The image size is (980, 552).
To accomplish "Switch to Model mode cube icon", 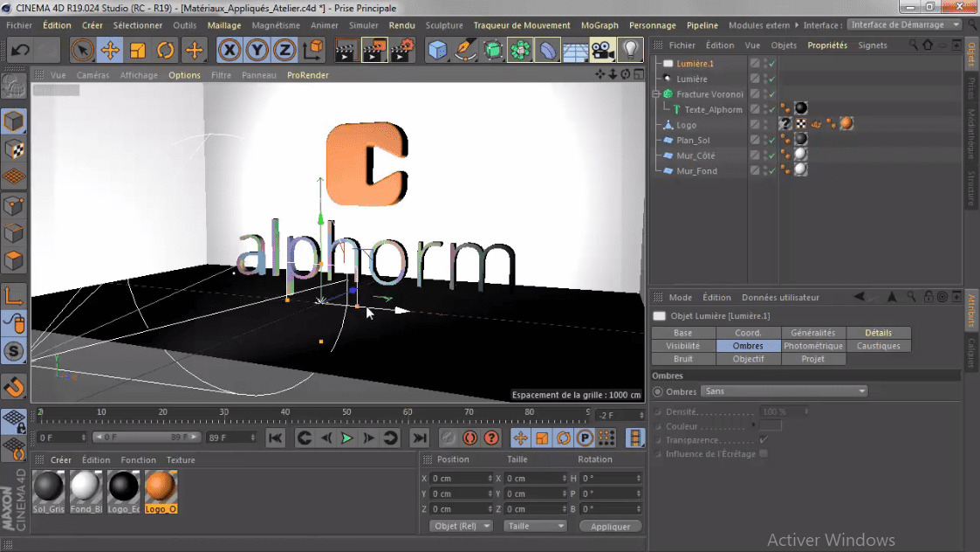I will click(14, 121).
